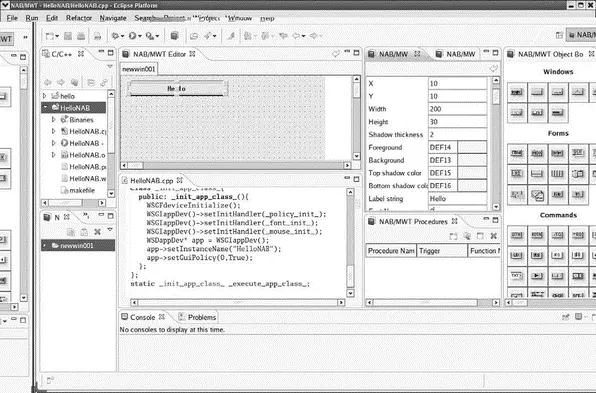The width and height of the screenshot is (596, 393).
Task: Click the Open Type toolbar icon
Action: click(194, 36)
